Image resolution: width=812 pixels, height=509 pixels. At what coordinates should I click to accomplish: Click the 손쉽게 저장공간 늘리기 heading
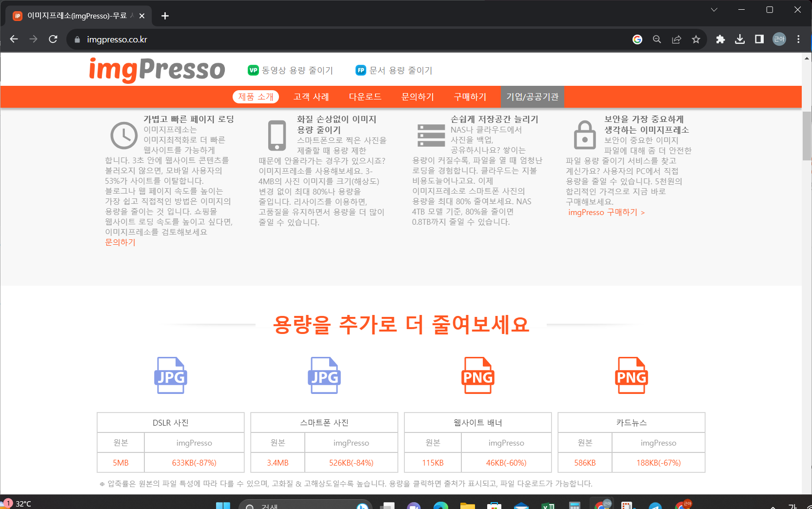coord(495,119)
